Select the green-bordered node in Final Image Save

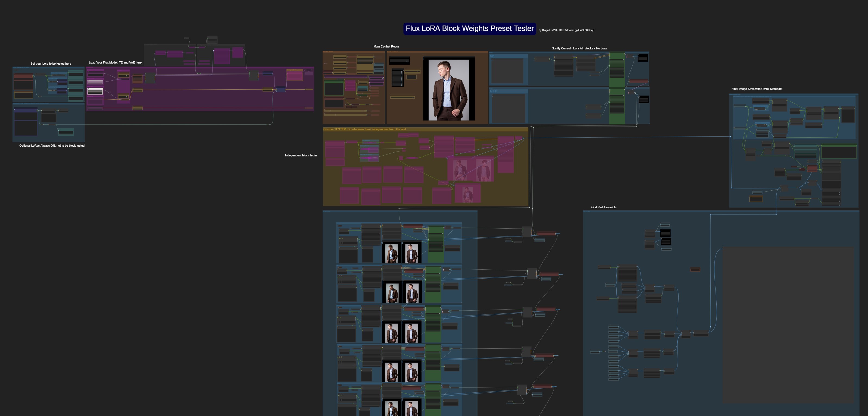coord(839,152)
